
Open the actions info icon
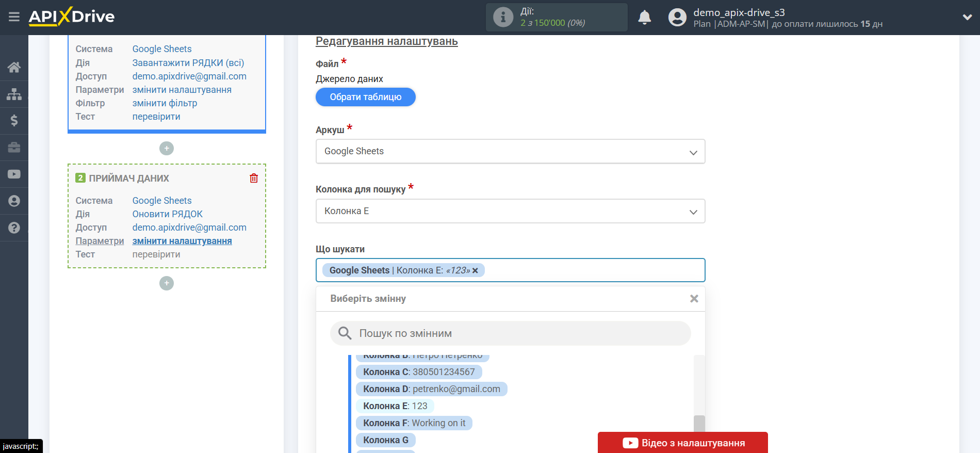click(x=503, y=17)
